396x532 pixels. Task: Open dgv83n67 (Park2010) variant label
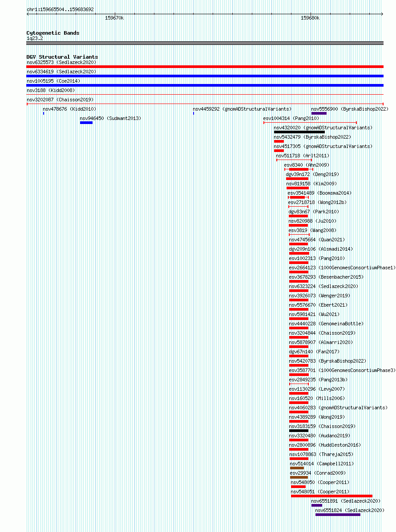314,212
